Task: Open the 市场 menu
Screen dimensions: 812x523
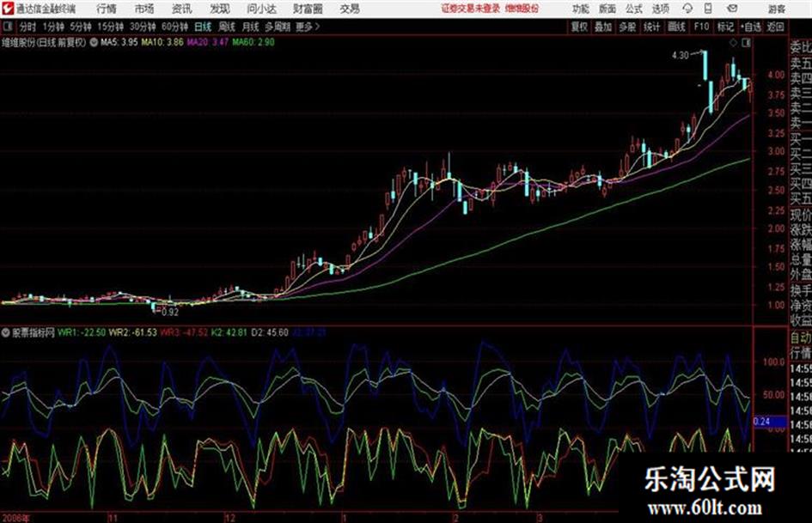Action: tap(144, 9)
